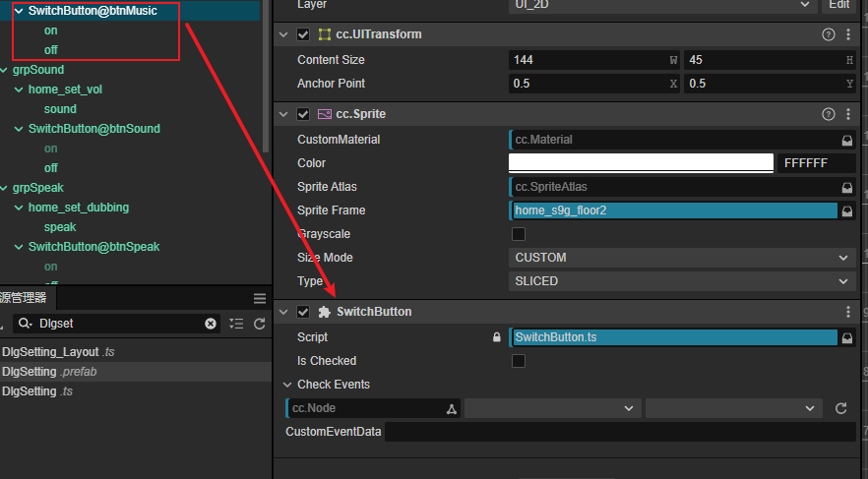Viewport: 868px width, 479px height.
Task: Collapse the cc.UITransform section
Action: click(x=283, y=34)
